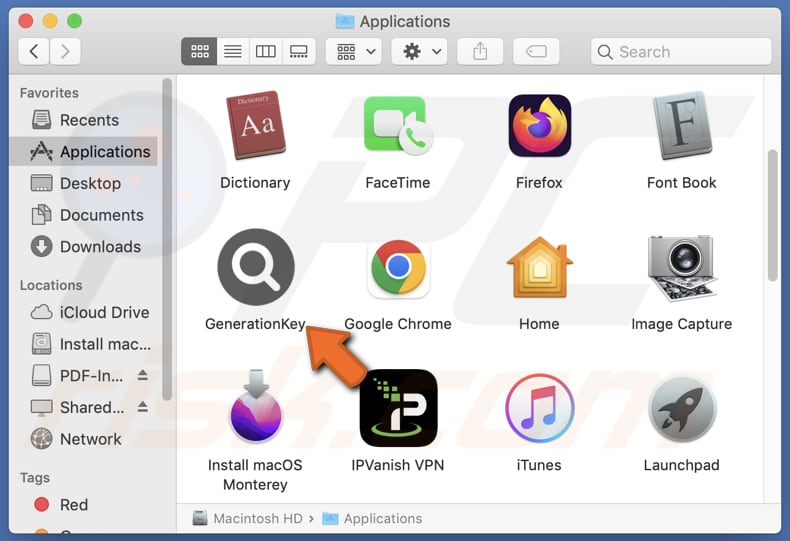790x541 pixels.
Task: Select the Red tag in sidebar
Action: (x=84, y=505)
